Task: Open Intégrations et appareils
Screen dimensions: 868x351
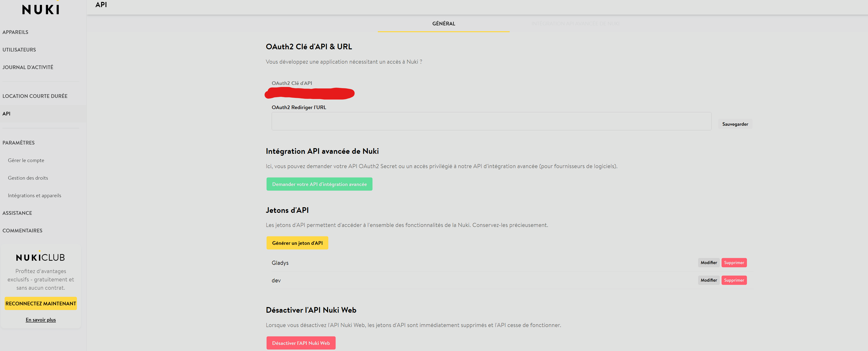Action: 35,195
